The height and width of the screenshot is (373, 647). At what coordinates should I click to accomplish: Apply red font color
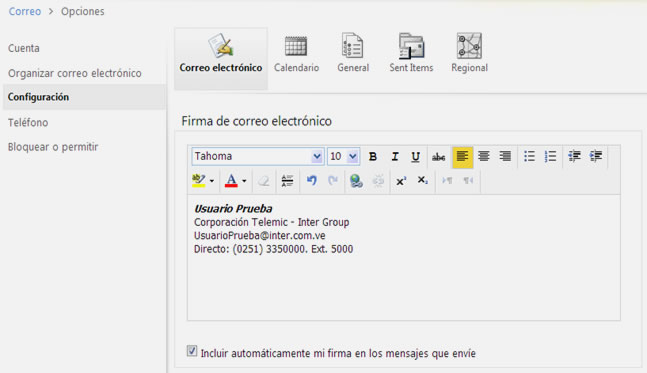click(231, 181)
